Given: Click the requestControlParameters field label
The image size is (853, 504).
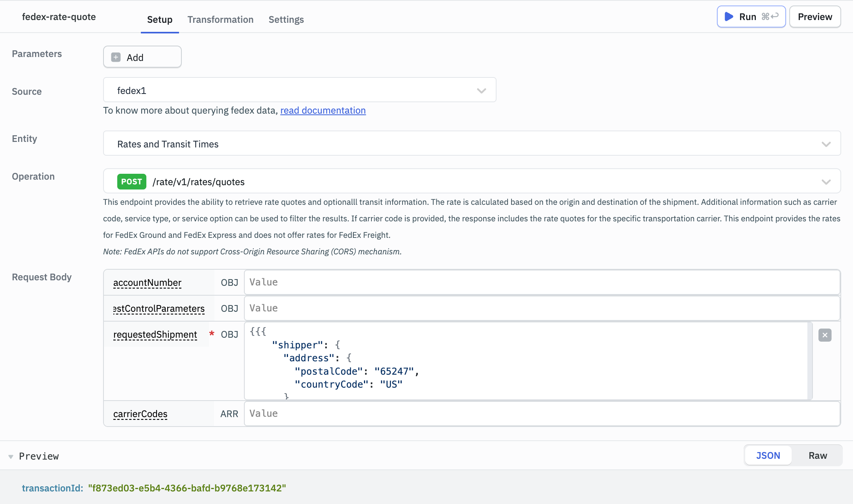Looking at the screenshot, I should pyautogui.click(x=159, y=308).
